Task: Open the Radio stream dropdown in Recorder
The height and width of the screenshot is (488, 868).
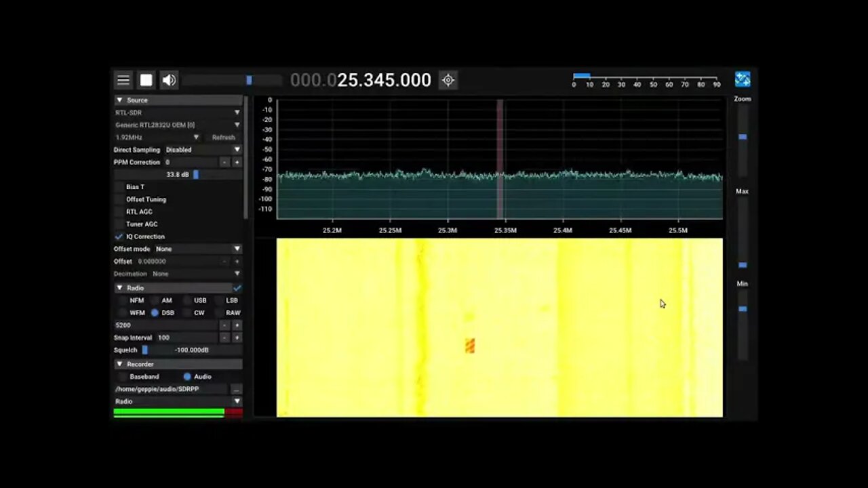Action: 178,401
